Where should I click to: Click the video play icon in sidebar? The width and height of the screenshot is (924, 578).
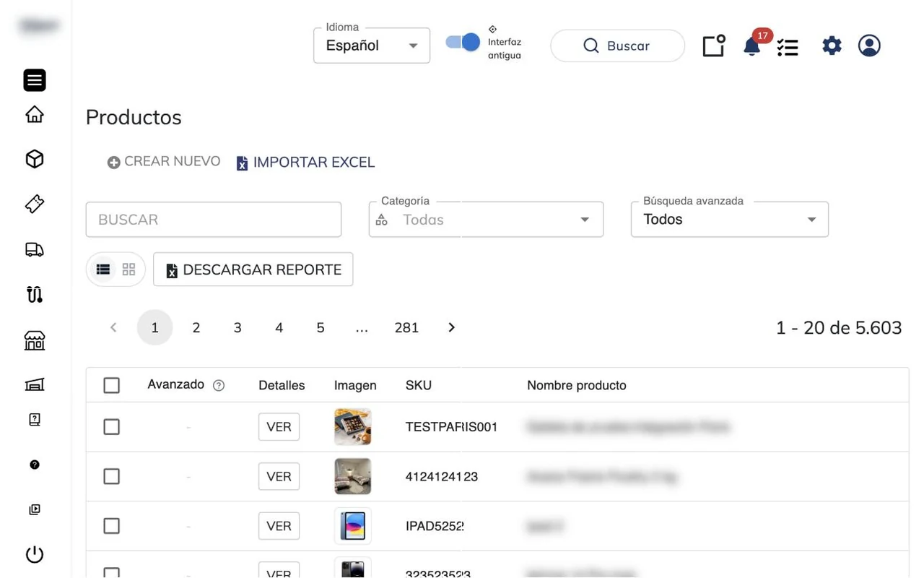coord(35,509)
